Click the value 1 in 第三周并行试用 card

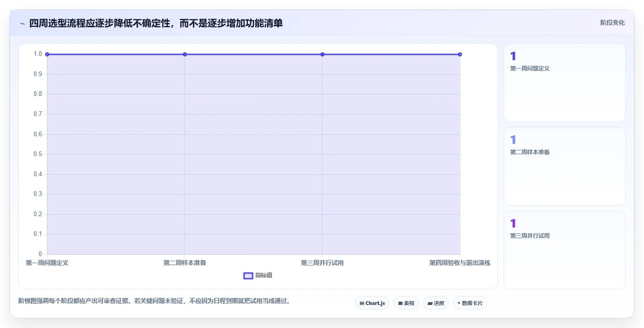pos(513,223)
